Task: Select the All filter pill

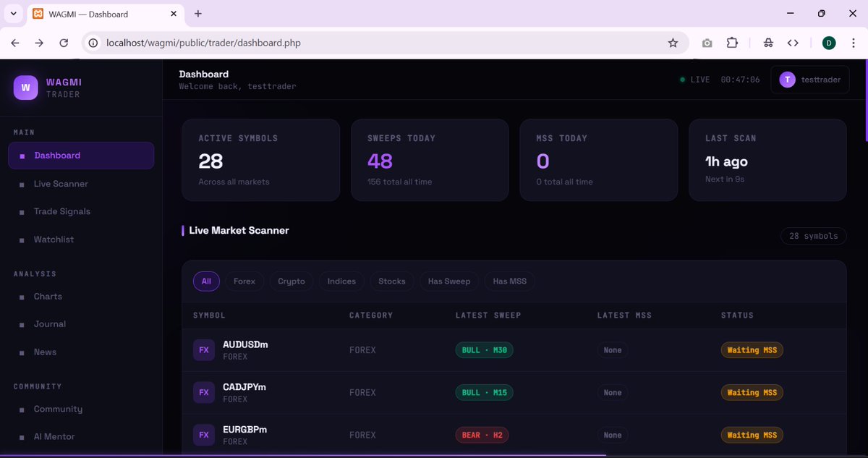Action: click(x=206, y=281)
